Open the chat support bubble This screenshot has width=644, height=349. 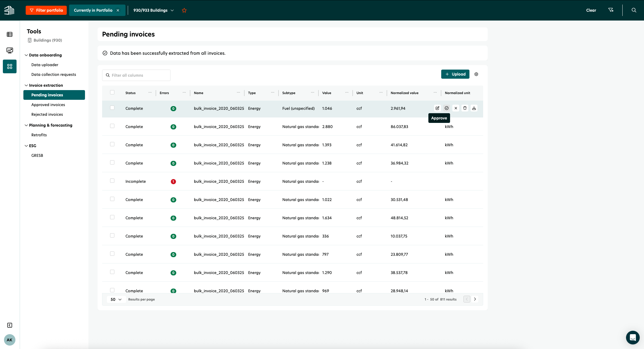[633, 338]
